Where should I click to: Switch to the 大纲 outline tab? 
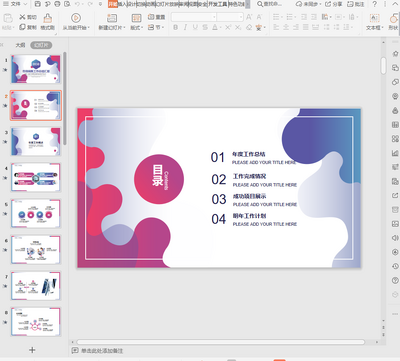tap(20, 45)
